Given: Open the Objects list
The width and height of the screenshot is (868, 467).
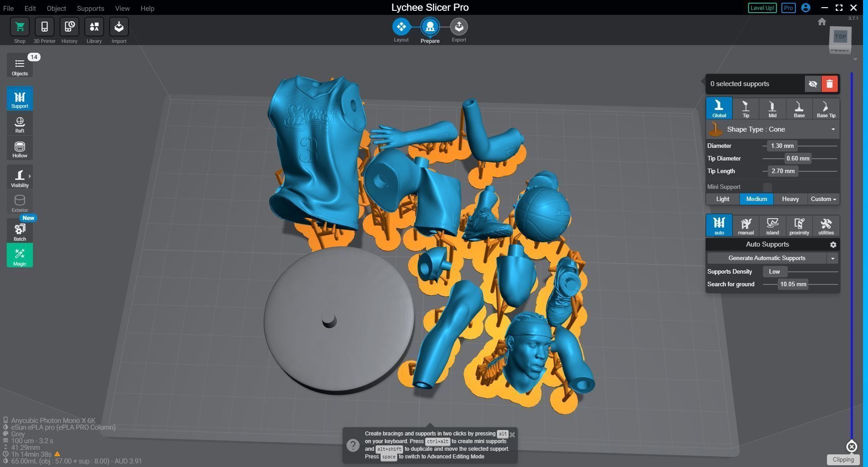Looking at the screenshot, I should coord(19,66).
